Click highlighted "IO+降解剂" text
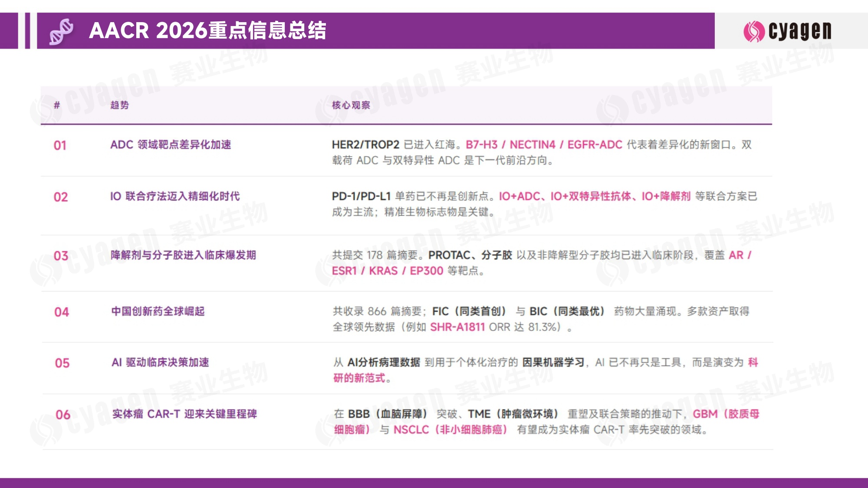This screenshot has height=488, width=868. [666, 196]
